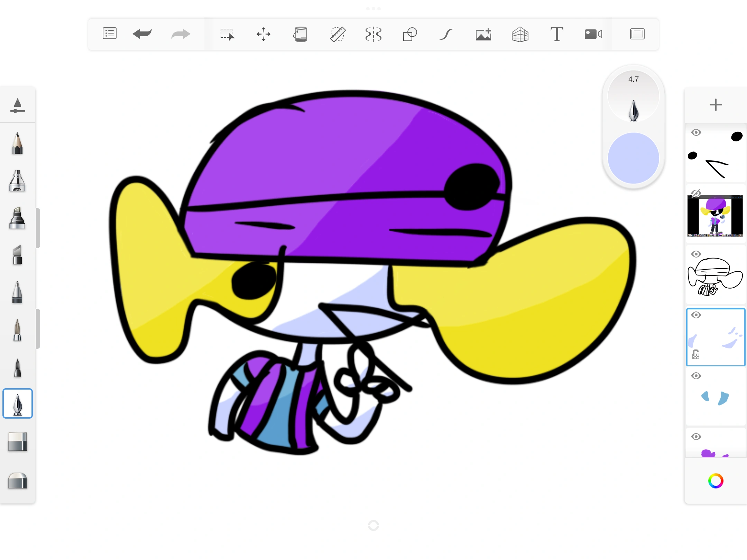Select the paint bucket fill tool
The height and width of the screenshot is (560, 747).
pos(300,34)
